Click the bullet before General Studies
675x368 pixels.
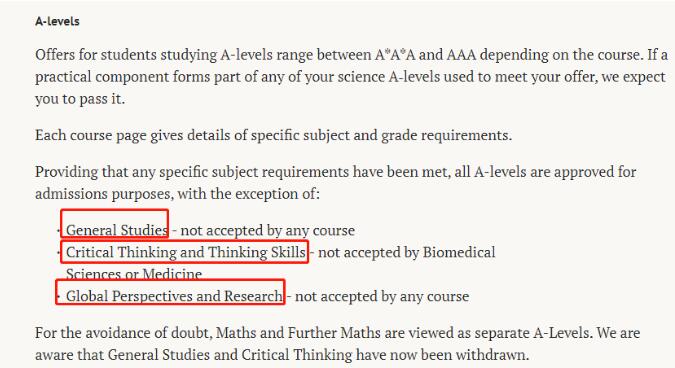(59, 231)
